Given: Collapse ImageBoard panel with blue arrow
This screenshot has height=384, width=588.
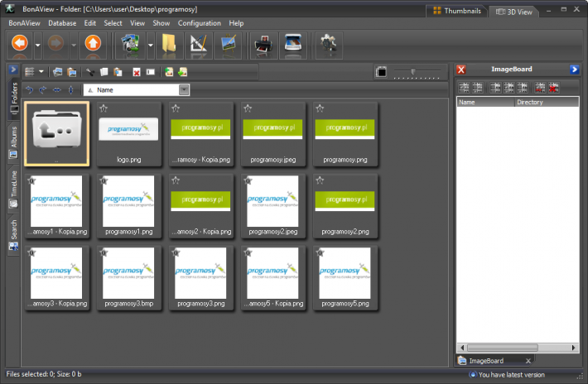Looking at the screenshot, I should pyautogui.click(x=574, y=70).
